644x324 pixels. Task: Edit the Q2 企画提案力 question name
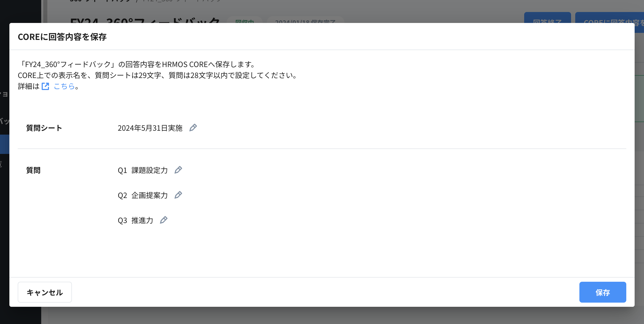click(178, 195)
